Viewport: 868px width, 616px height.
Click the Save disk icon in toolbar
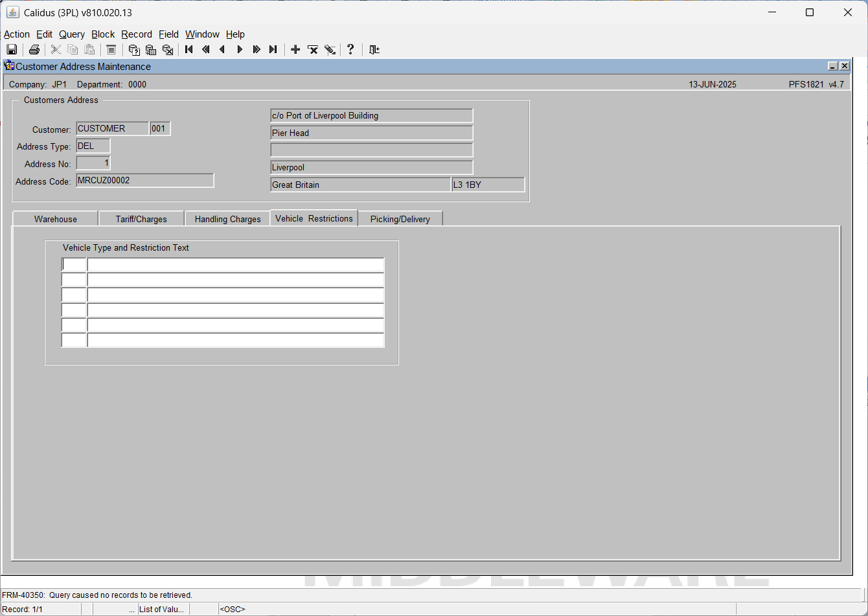(12, 50)
